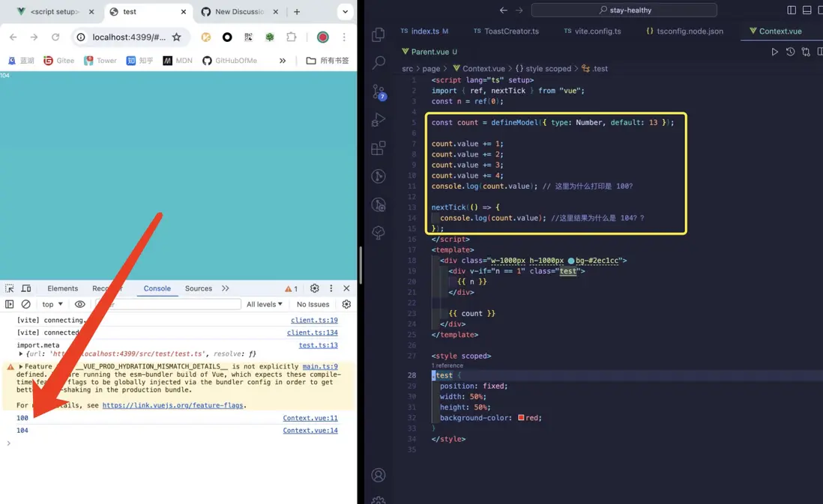
Task: Open the JavaScript context 'top' dropdown
Action: [x=52, y=304]
